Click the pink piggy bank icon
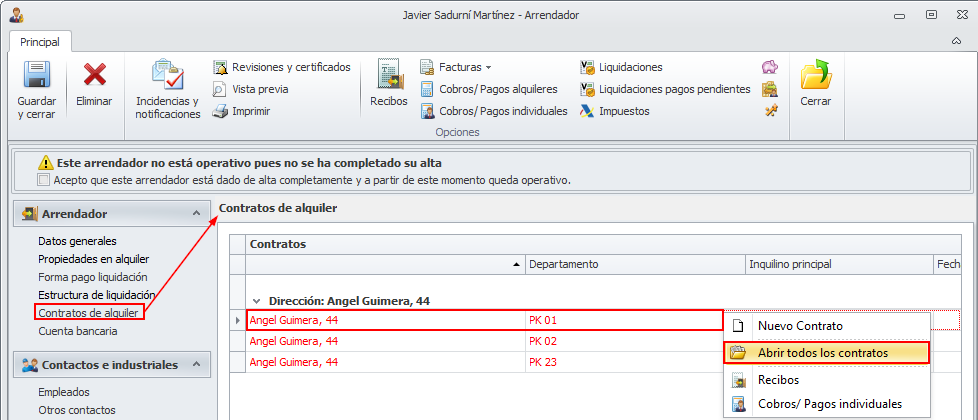 (770, 67)
